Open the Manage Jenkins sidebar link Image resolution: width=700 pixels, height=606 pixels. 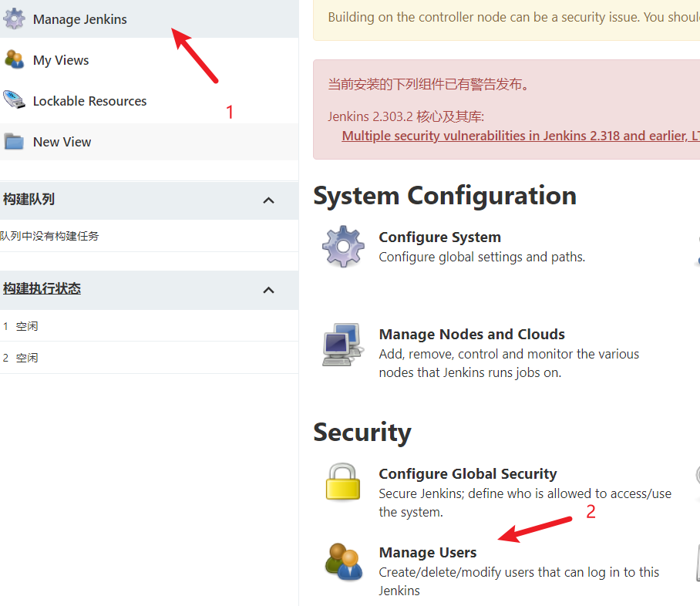click(80, 19)
